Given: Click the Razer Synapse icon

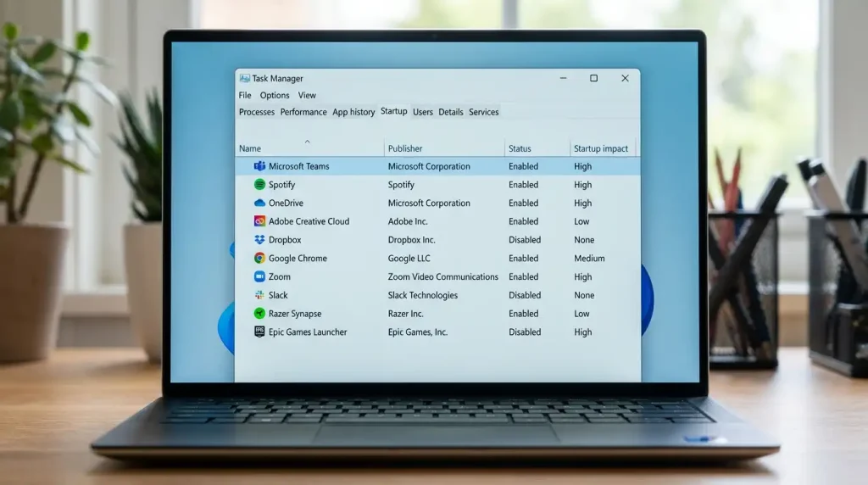Looking at the screenshot, I should 259,314.
